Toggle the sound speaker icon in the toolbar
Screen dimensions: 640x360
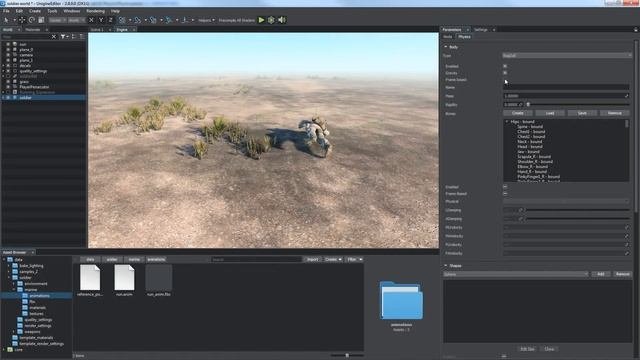(x=282, y=20)
